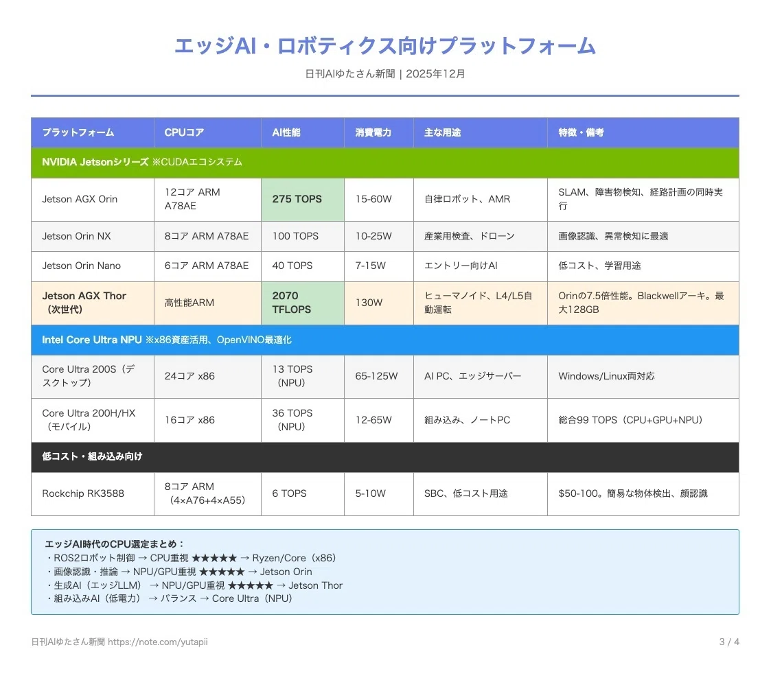
Task: Click the ROS2ロボット制御 summary line
Action: 191,558
